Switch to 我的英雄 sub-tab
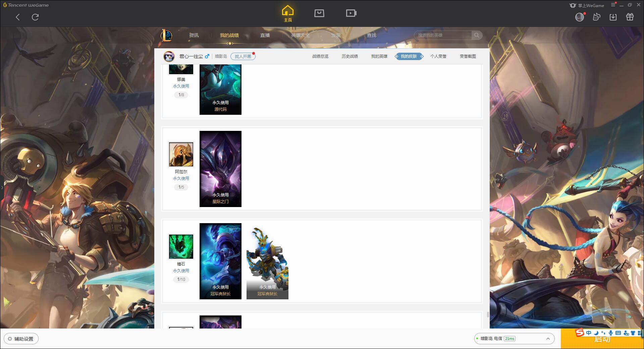 [379, 56]
